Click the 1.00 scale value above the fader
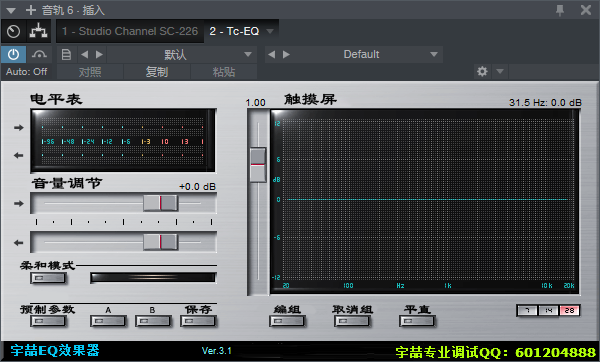This screenshot has width=600, height=362. 256,103
